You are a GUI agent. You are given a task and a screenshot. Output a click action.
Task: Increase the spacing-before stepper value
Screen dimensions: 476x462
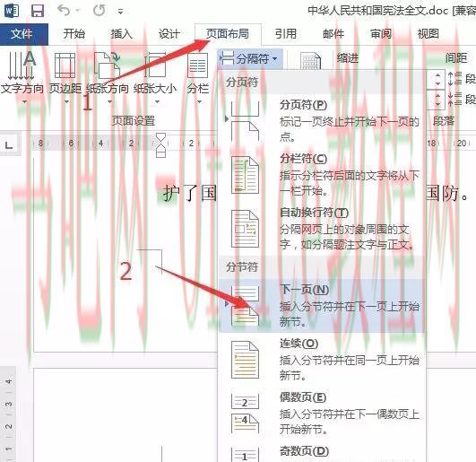pos(437,74)
